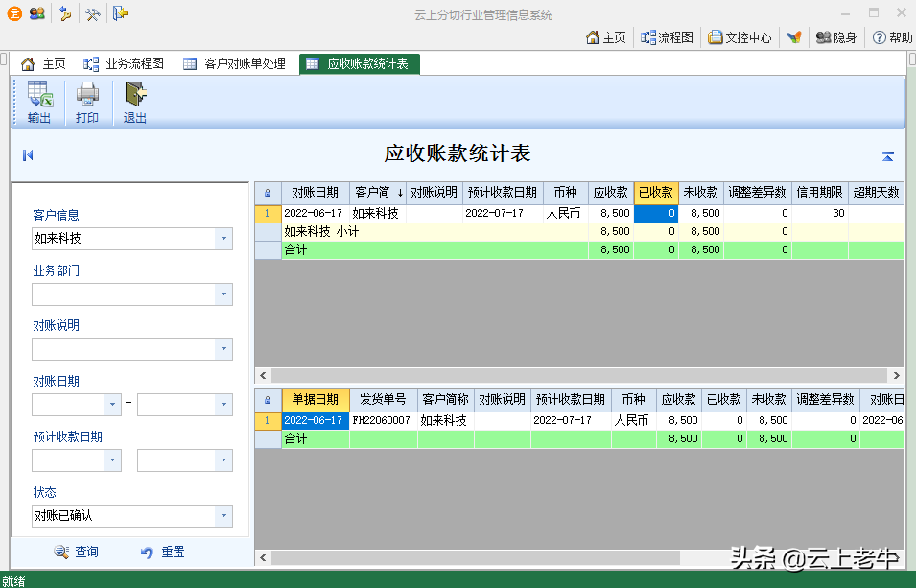Click the 已收款 column header in upper grid
The image size is (916, 588).
(656, 192)
